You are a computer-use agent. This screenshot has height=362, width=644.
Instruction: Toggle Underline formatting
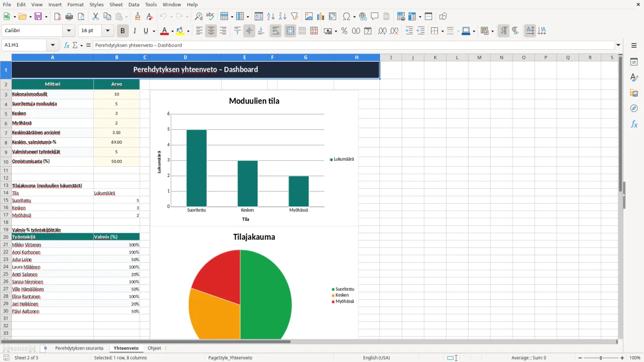click(147, 31)
